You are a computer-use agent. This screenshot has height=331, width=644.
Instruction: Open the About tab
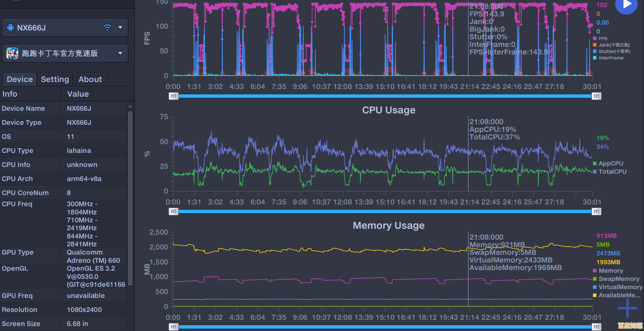(90, 79)
